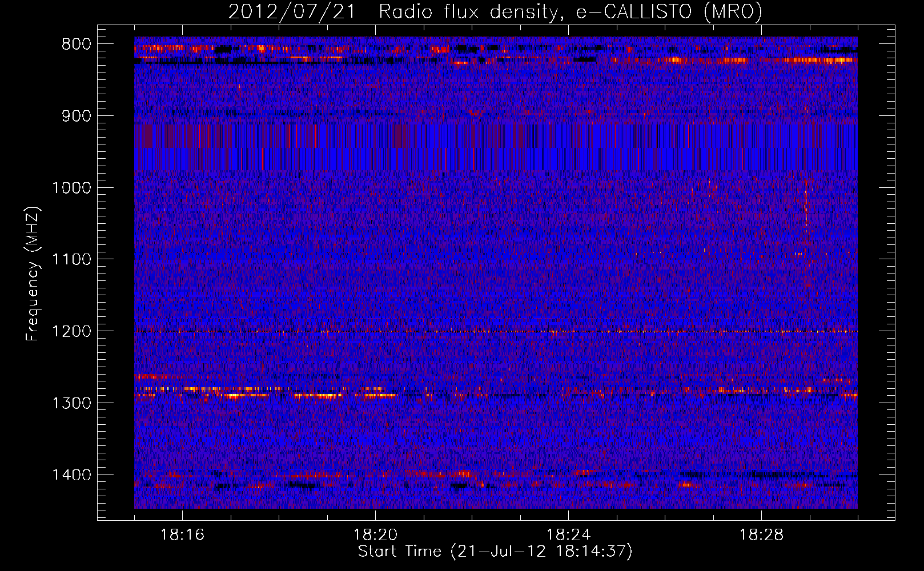The image size is (924, 571).
Task: Click the 18:24 time tick label
Action: click(569, 535)
